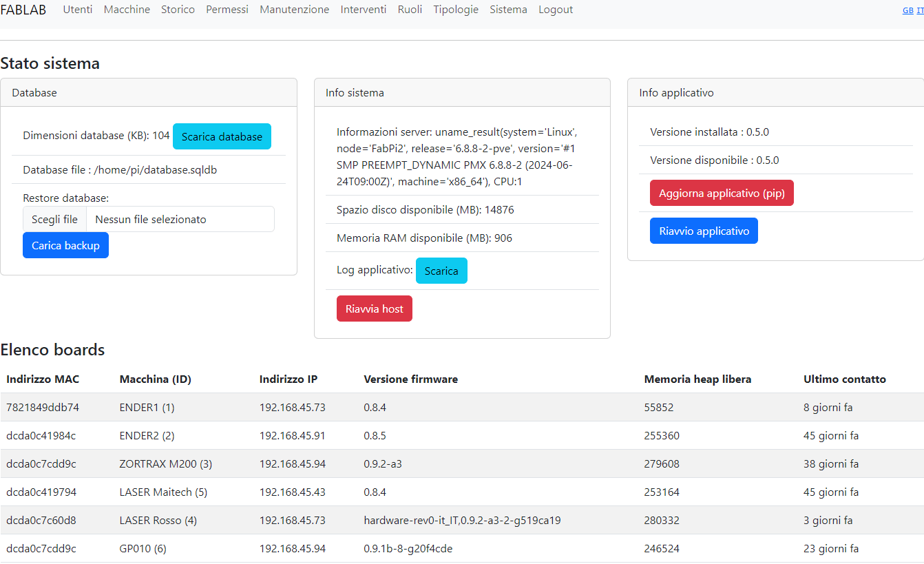Open the Storico page
This screenshot has height=564, width=924.
click(178, 10)
